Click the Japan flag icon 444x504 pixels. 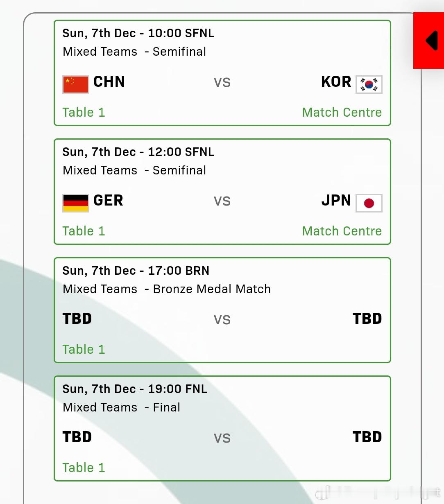[369, 203]
